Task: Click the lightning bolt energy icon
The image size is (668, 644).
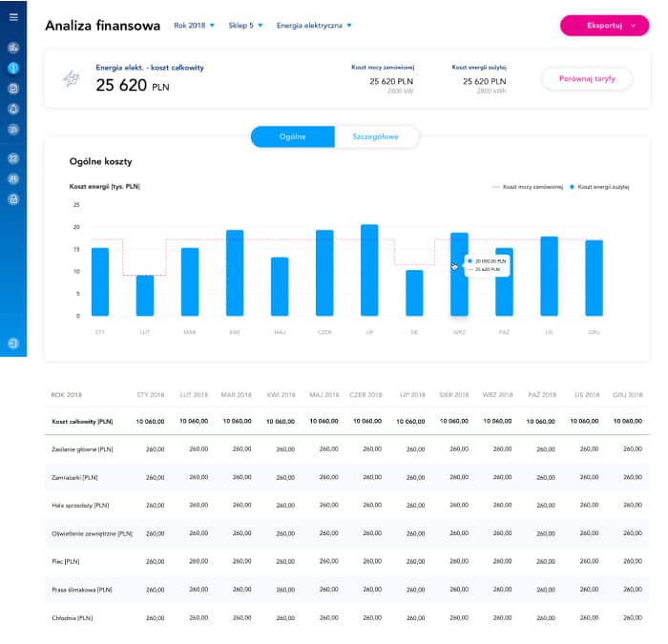Action: coord(71,80)
